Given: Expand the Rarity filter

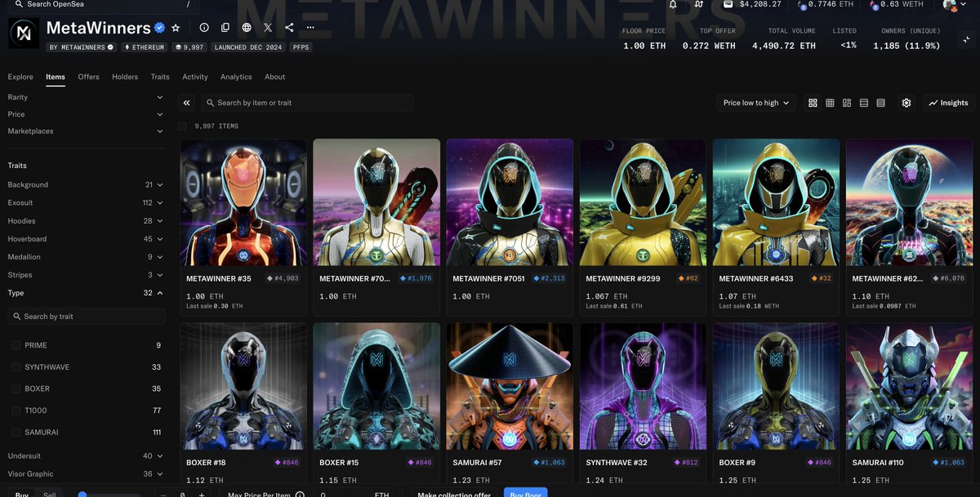Looking at the screenshot, I should click(86, 97).
